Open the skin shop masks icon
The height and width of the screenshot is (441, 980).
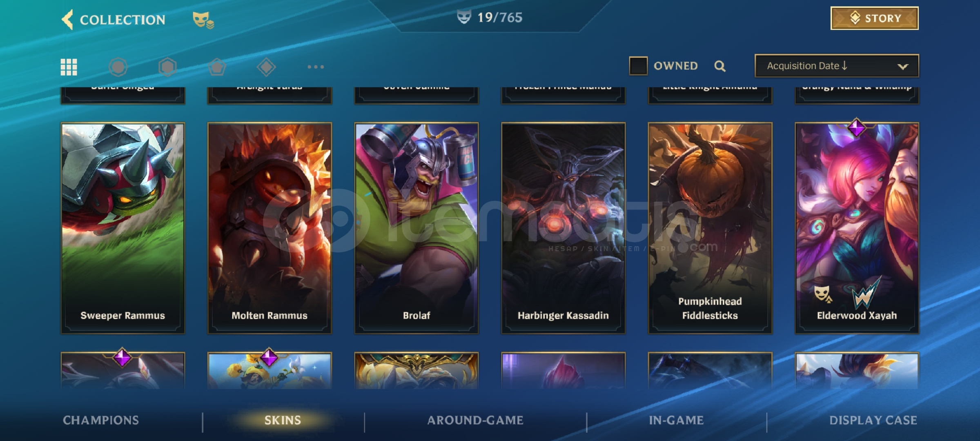point(203,20)
